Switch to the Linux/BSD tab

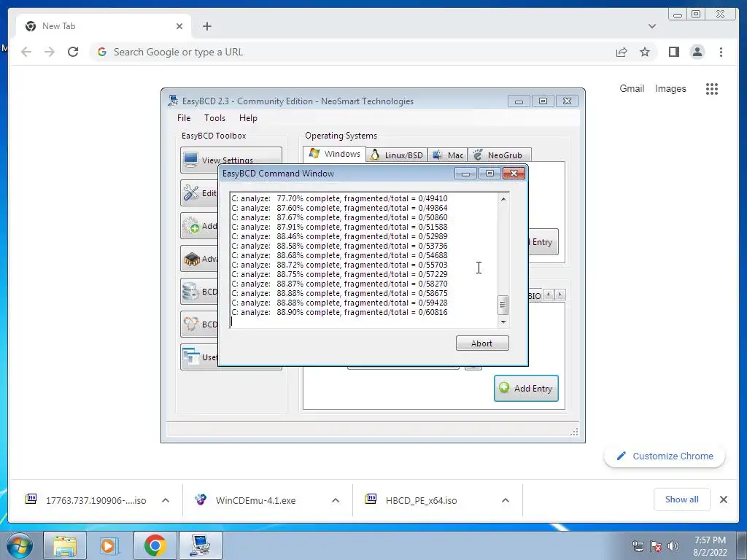[x=397, y=155]
